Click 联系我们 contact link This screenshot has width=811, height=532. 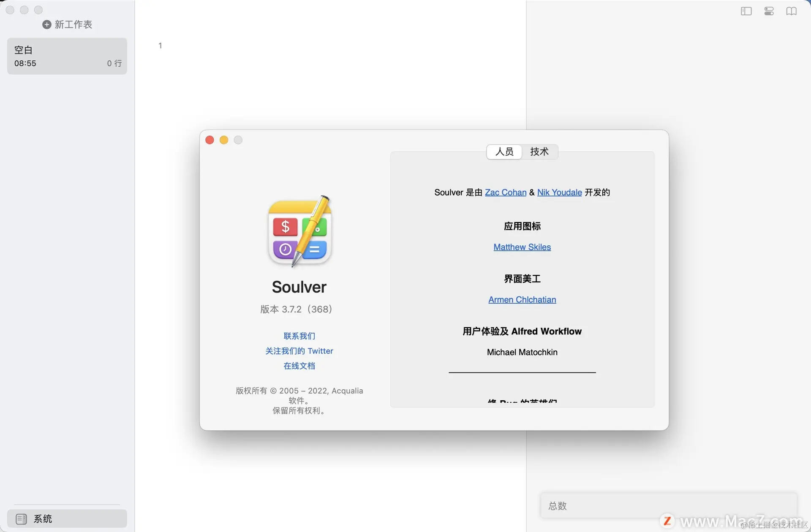(299, 336)
